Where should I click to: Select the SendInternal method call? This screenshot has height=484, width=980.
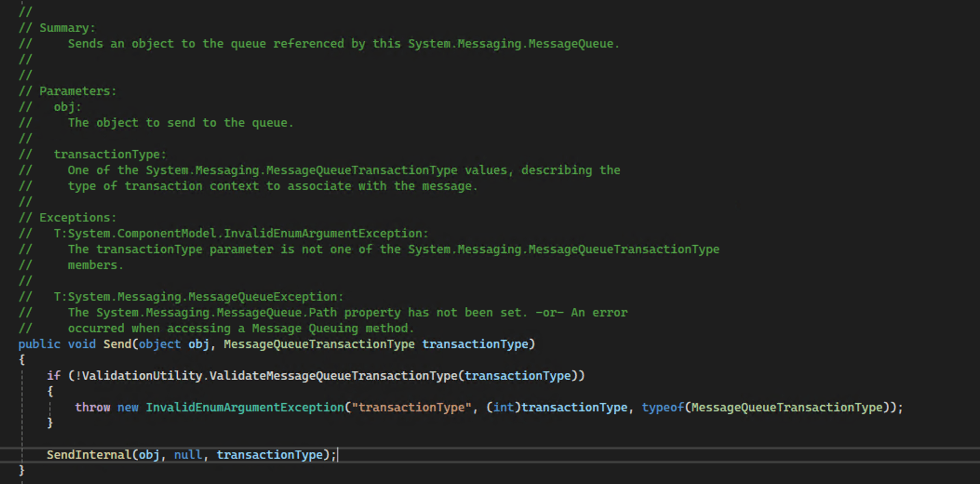pyautogui.click(x=90, y=455)
